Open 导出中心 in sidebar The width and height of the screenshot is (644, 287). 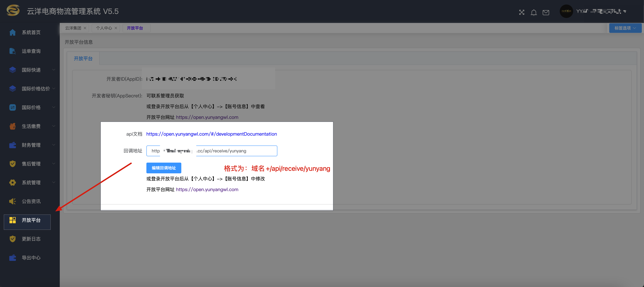31,258
